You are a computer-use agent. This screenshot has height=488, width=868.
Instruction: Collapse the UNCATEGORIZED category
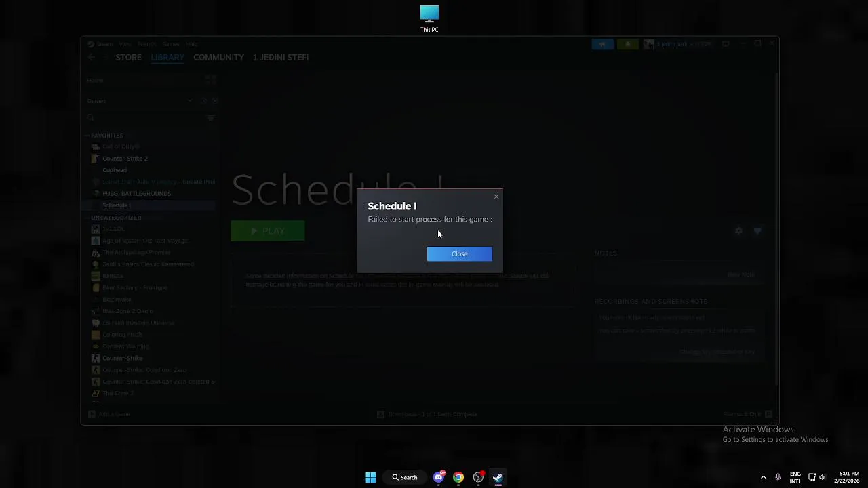coord(116,218)
